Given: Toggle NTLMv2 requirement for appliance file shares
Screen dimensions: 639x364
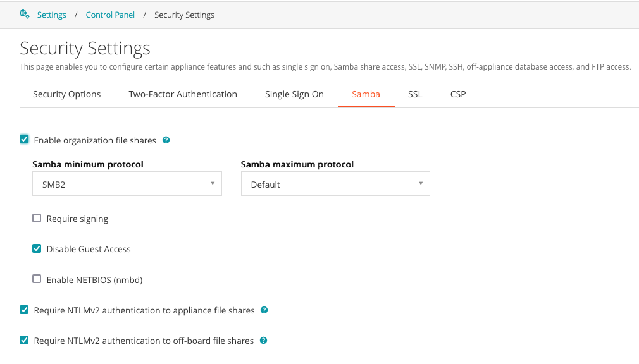Looking at the screenshot, I should (24, 310).
